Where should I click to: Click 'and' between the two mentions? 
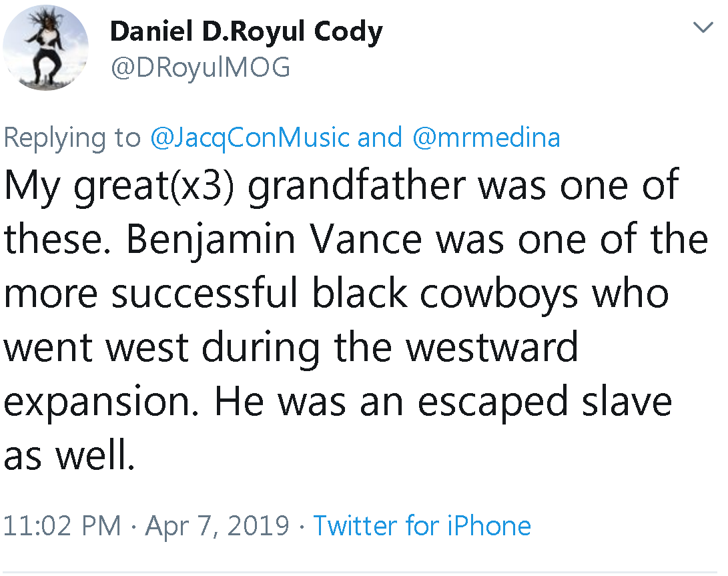click(x=380, y=137)
